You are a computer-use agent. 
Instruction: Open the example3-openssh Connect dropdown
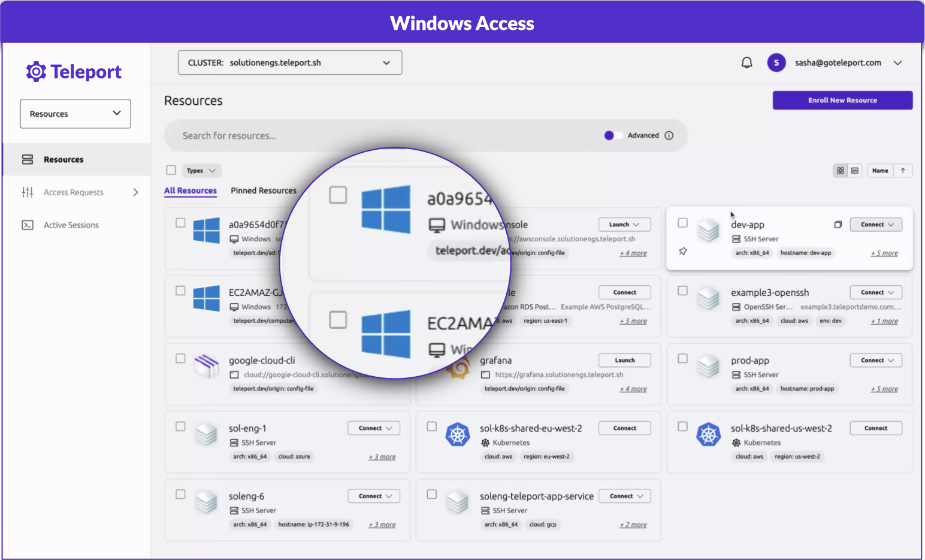[x=876, y=292]
